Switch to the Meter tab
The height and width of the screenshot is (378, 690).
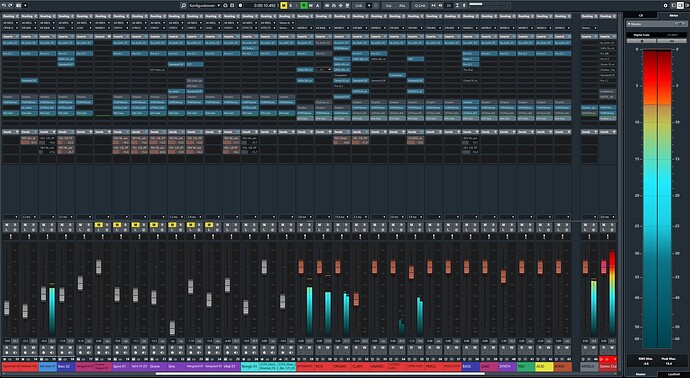pos(673,15)
